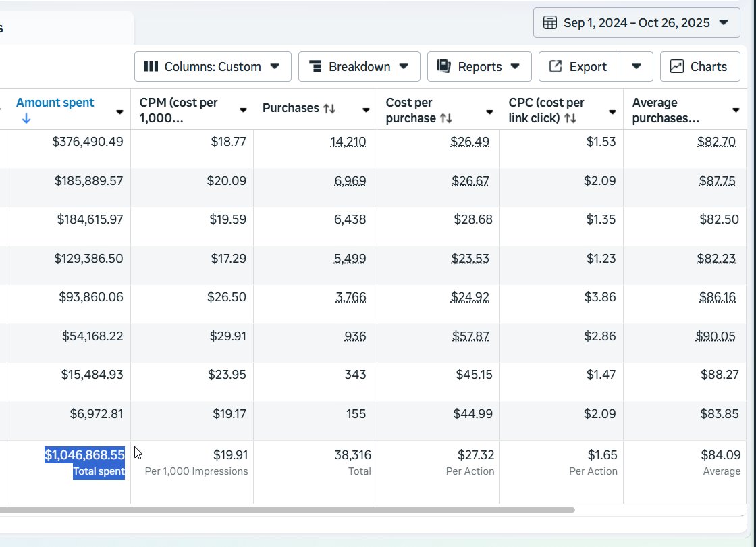Open the Breakdown dropdown
The image size is (756, 547).
(359, 67)
